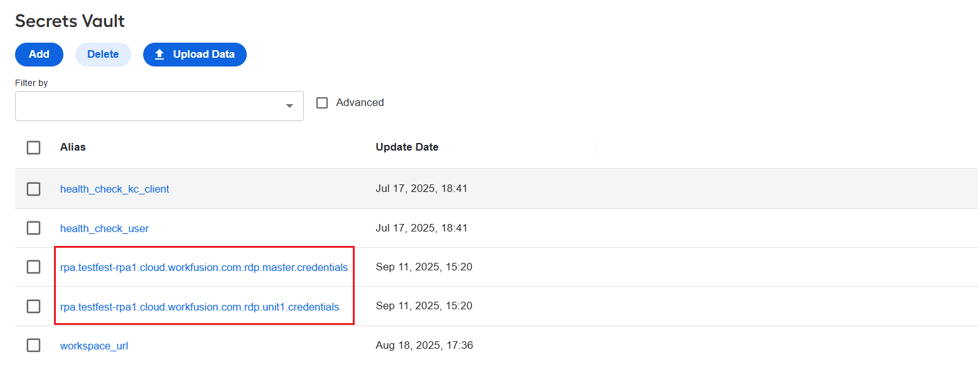Open the rdp.master.credentials alias link
Screen dimensions: 980x372
tap(204, 267)
